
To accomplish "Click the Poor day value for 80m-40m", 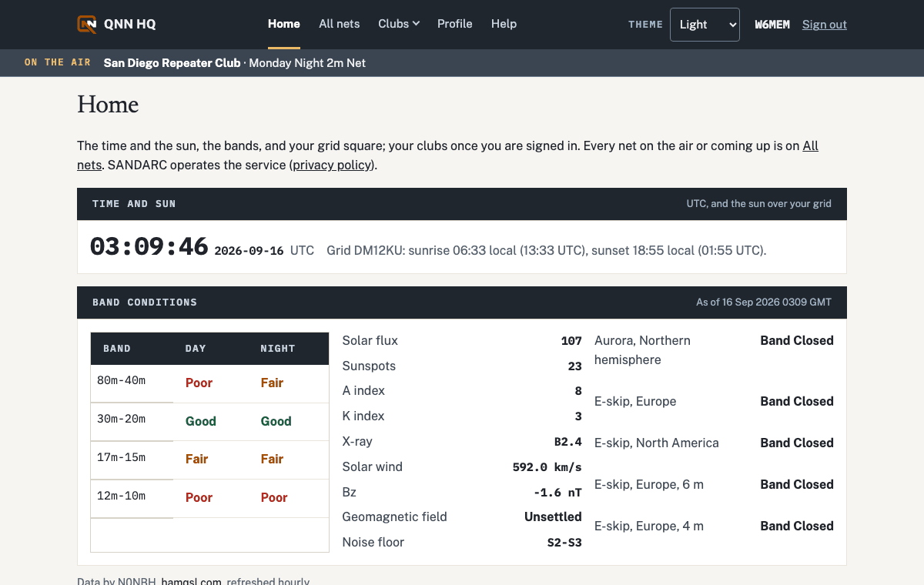I will tap(199, 383).
